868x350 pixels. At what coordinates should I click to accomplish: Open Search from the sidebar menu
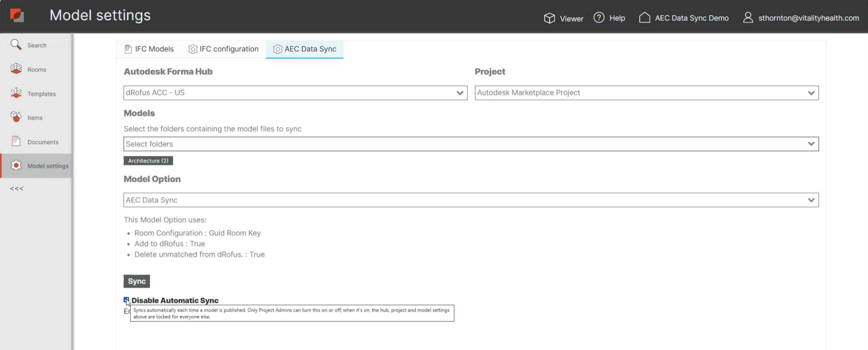[36, 45]
